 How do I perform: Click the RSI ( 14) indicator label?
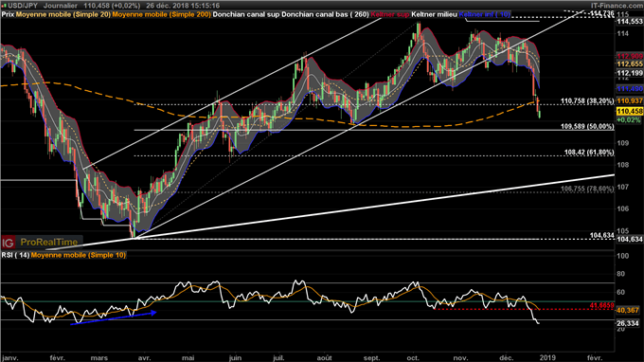pyautogui.click(x=15, y=255)
